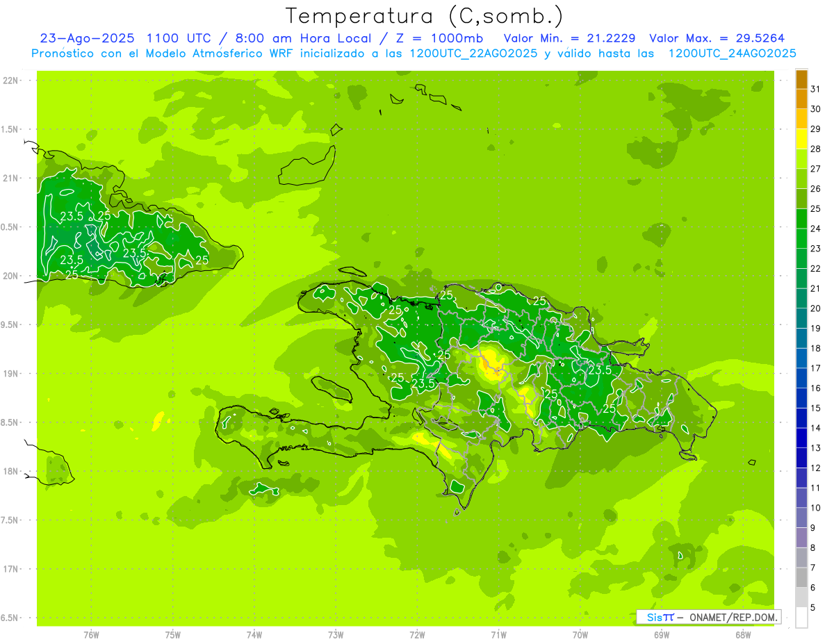Click gray legend color between 6 and 7

point(801,577)
